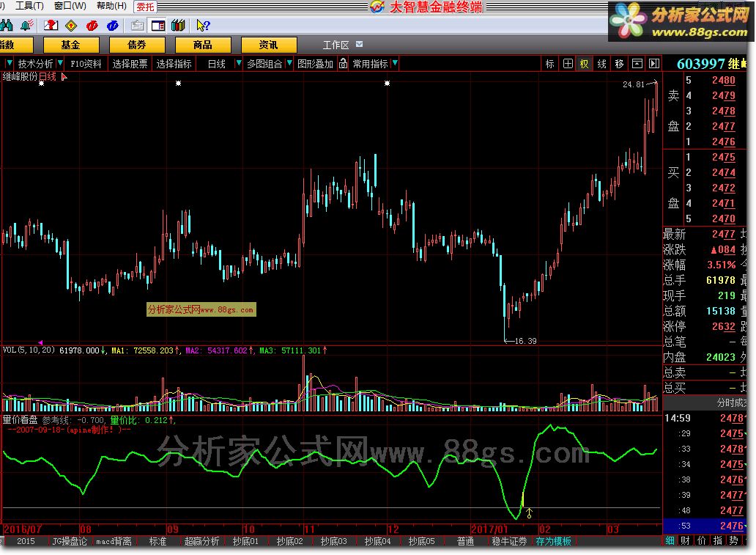Expand the 日线 period dropdown arrow
Viewport: 756px width, 555px height.
[x=238, y=63]
